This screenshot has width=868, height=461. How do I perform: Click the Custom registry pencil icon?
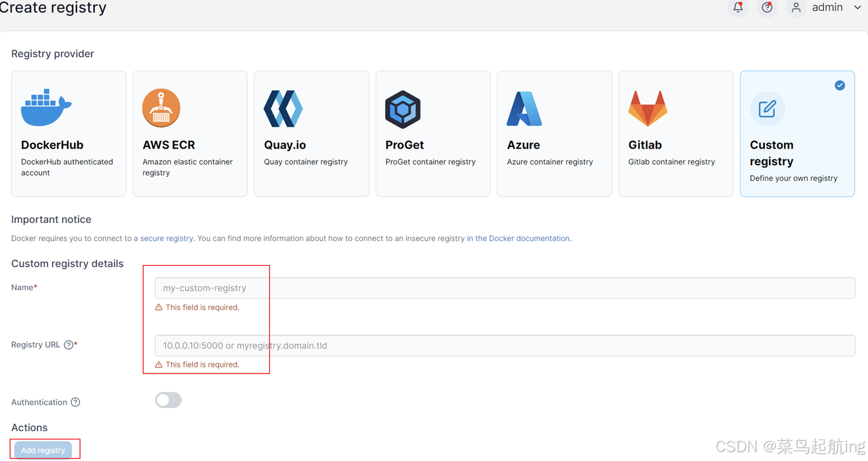(767, 108)
